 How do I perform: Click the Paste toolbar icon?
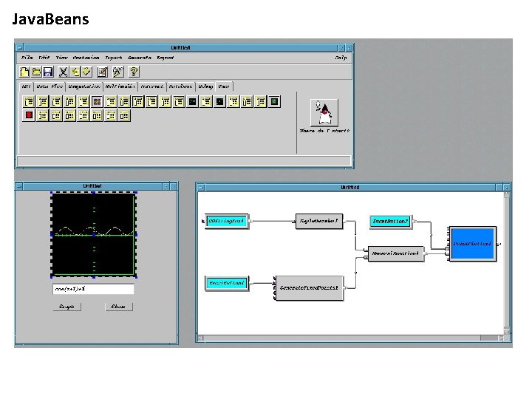[87, 72]
